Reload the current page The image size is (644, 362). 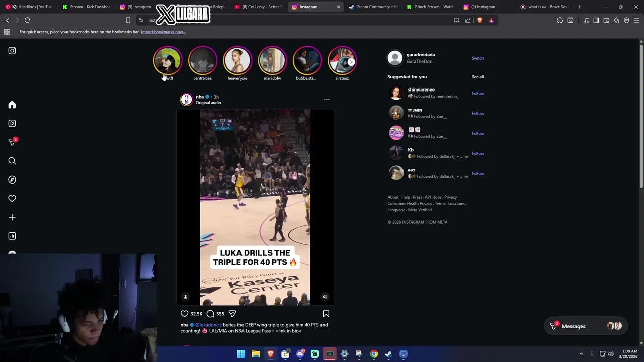pos(27,20)
